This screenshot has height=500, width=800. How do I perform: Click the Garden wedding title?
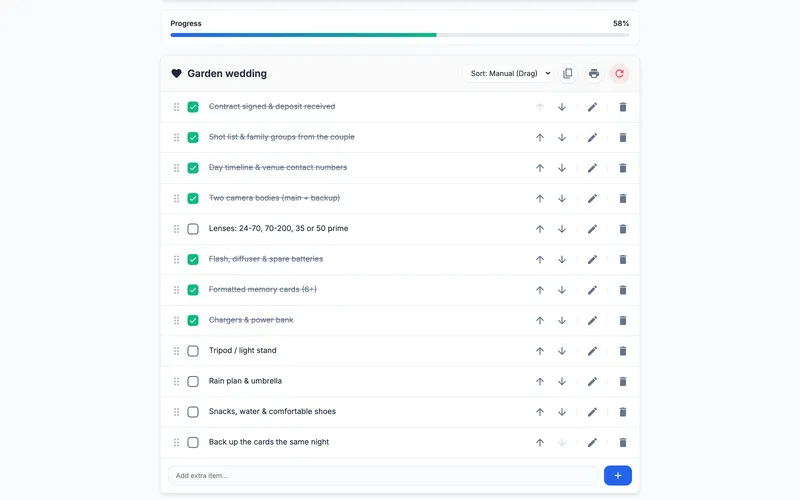(x=227, y=73)
